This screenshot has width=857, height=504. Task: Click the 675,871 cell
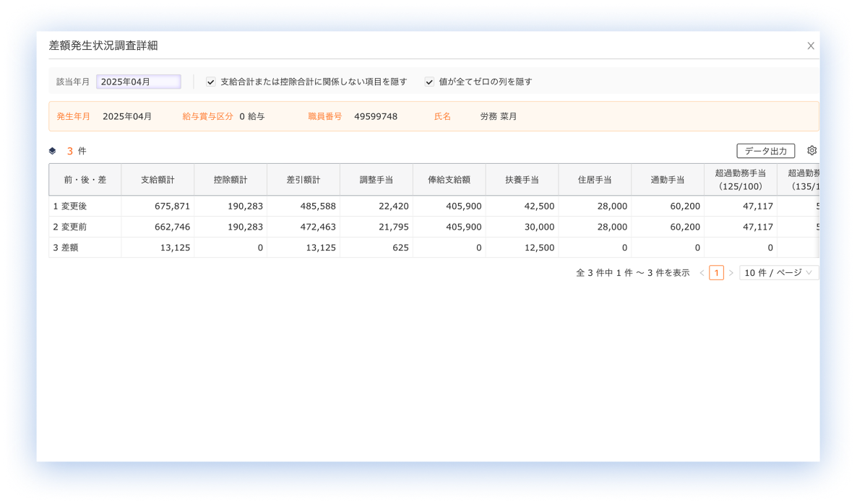[x=158, y=207]
